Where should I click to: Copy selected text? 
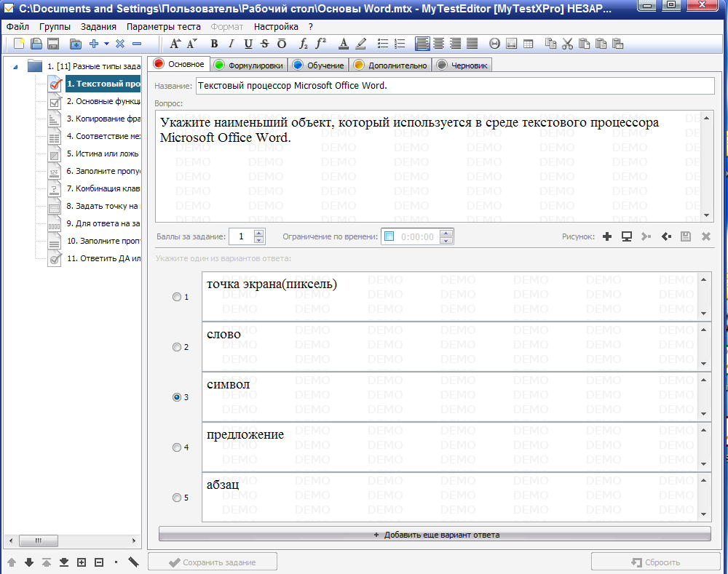tap(550, 44)
